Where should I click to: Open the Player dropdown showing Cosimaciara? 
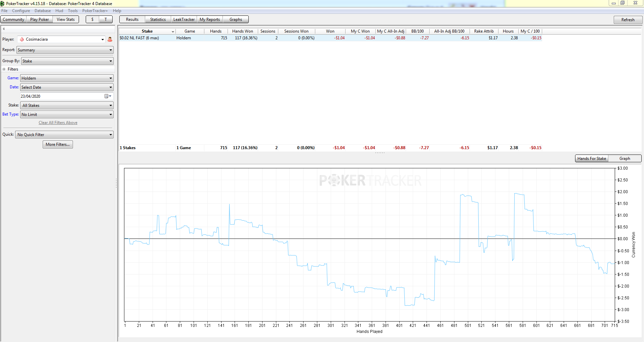(x=62, y=39)
